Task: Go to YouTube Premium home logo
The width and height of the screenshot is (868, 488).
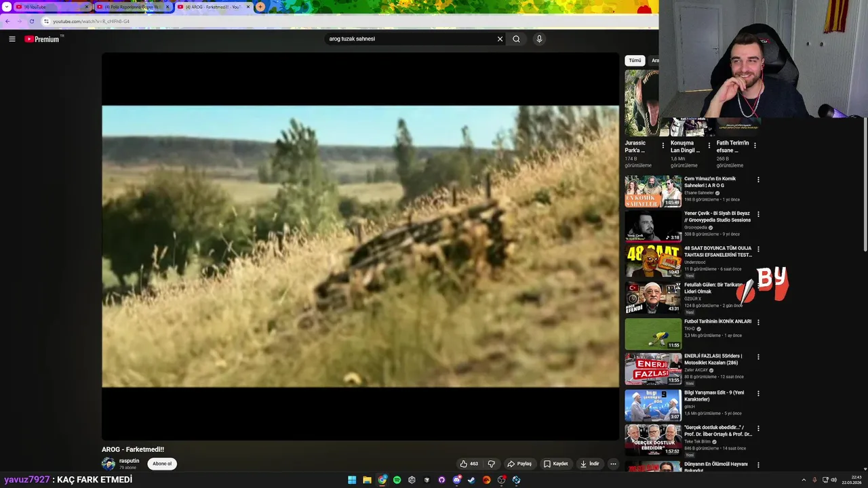Action: point(43,39)
